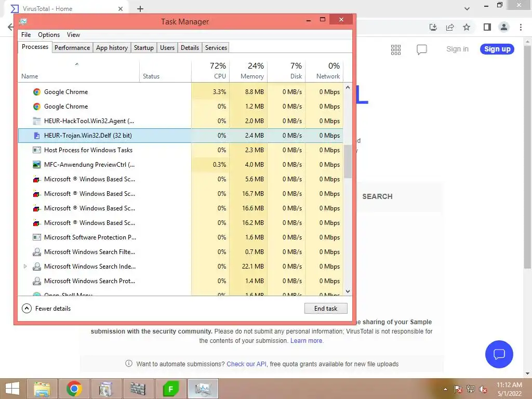Open the green F application on the taskbar

[x=170, y=389]
